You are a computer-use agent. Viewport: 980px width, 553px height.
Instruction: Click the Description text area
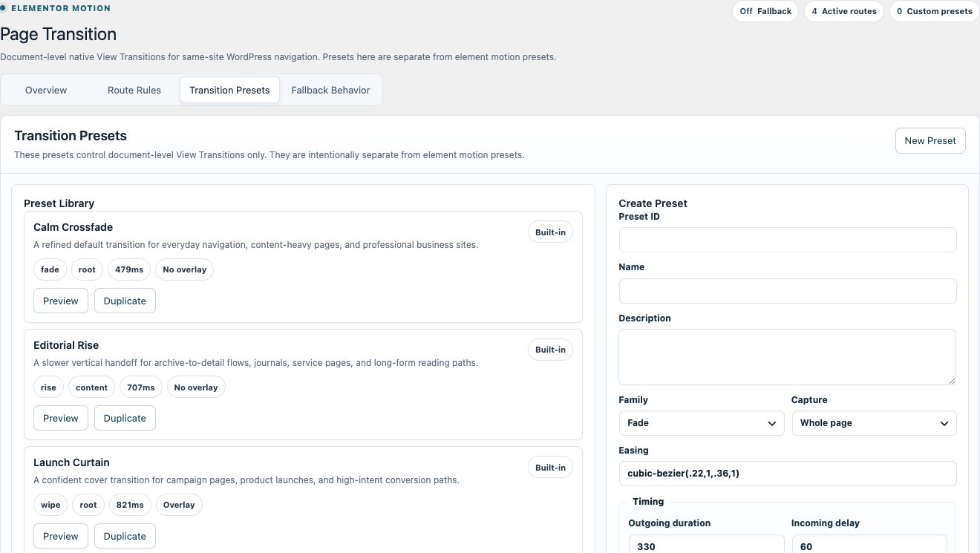pos(788,357)
